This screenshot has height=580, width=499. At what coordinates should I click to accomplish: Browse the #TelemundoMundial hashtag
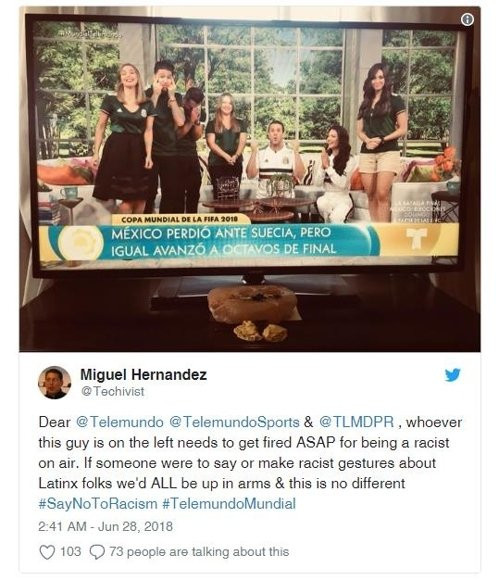pos(229,504)
